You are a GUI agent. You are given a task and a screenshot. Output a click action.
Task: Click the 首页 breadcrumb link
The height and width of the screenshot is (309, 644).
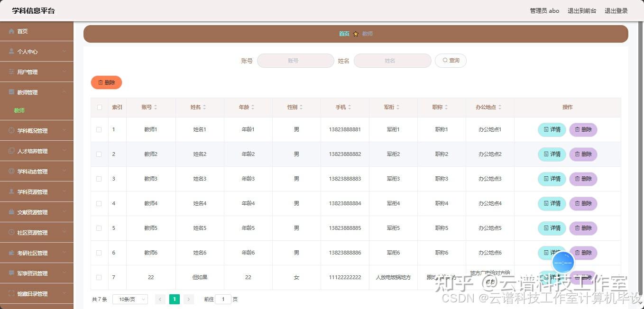[x=344, y=34]
